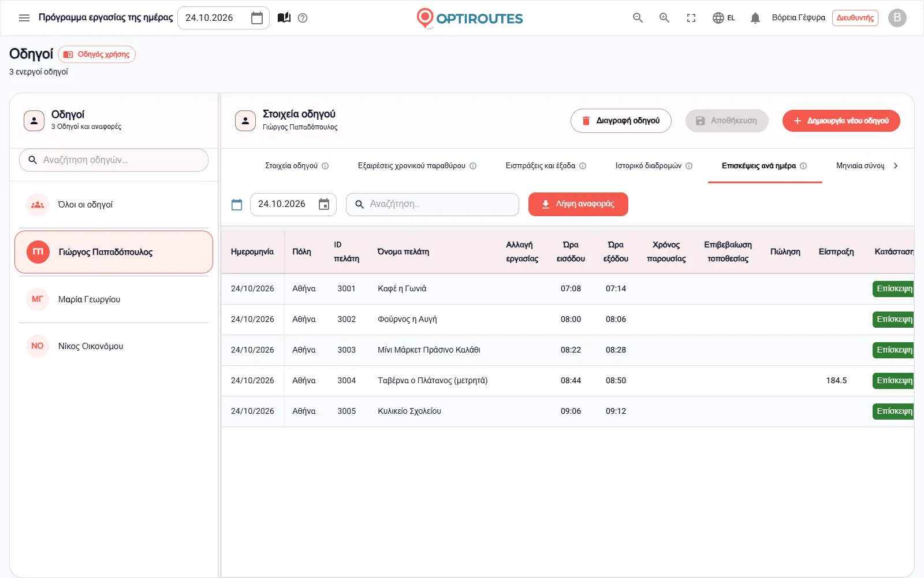The image size is (924, 578).
Task: Open the user avatar B
Action: pyautogui.click(x=897, y=18)
